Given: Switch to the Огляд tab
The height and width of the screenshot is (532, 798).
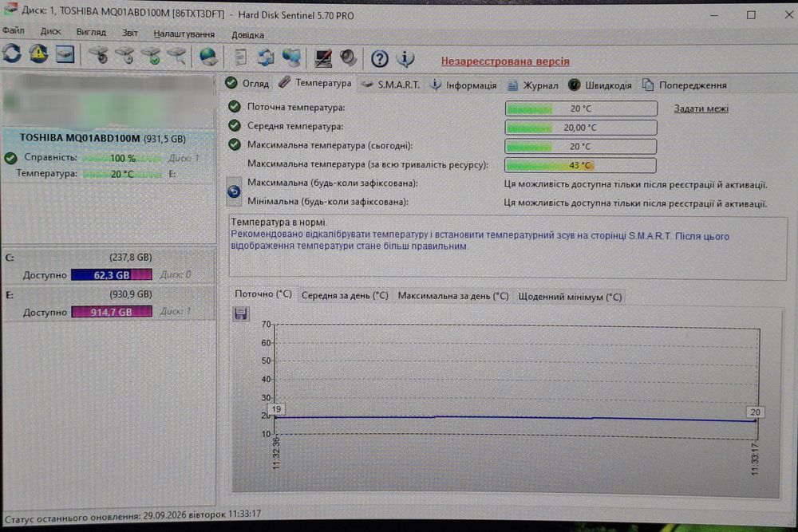Looking at the screenshot, I should tap(247, 83).
